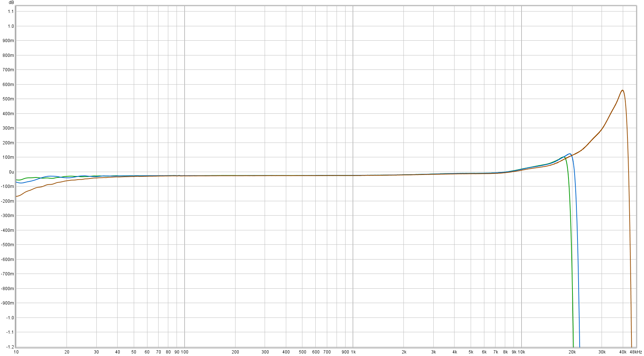Image resolution: width=644 pixels, height=356 pixels.
Task: Click the 700 Hz frequency axis label
Action: (327, 352)
